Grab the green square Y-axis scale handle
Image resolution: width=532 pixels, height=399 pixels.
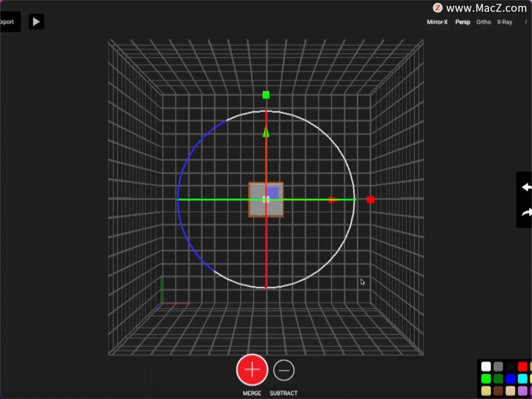click(x=266, y=95)
